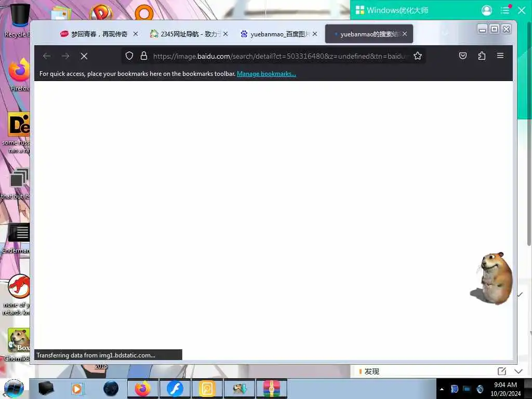This screenshot has width=532, height=399.
Task: Click the taskbar clock 9:04 AM
Action: pos(506,385)
